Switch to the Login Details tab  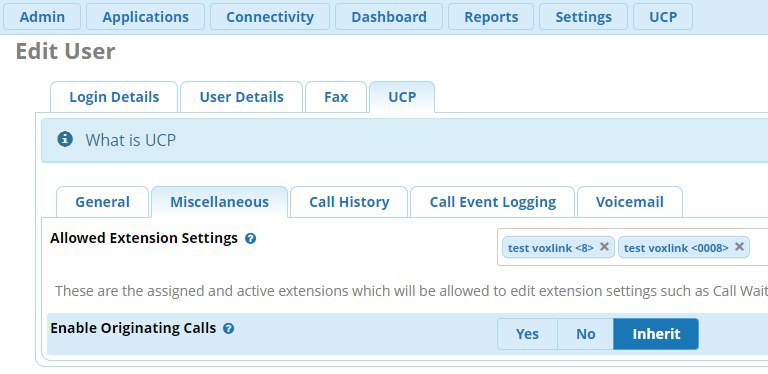coord(114,97)
